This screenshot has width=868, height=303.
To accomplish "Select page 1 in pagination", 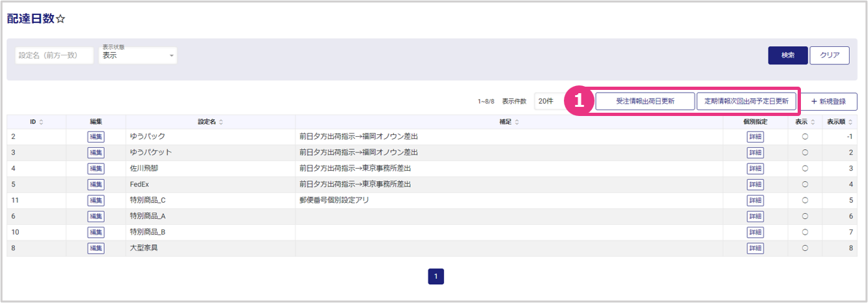I will (x=436, y=277).
